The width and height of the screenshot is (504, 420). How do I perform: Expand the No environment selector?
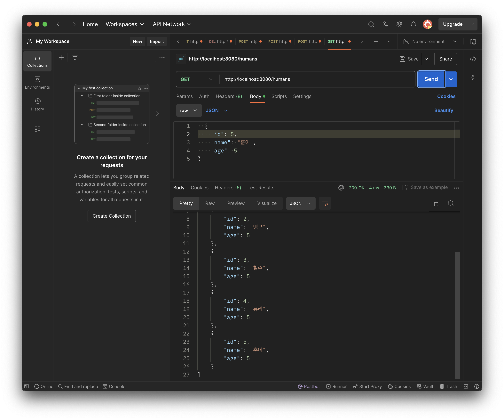[x=430, y=42]
